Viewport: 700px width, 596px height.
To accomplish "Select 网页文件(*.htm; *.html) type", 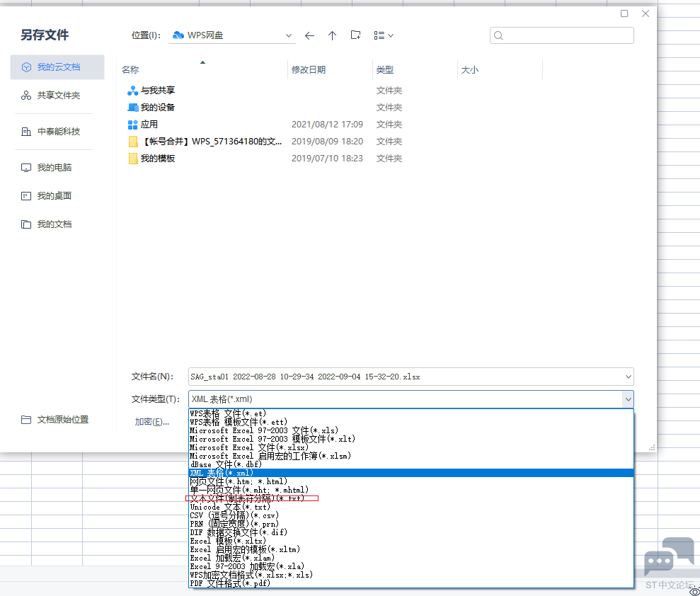I will click(411, 481).
